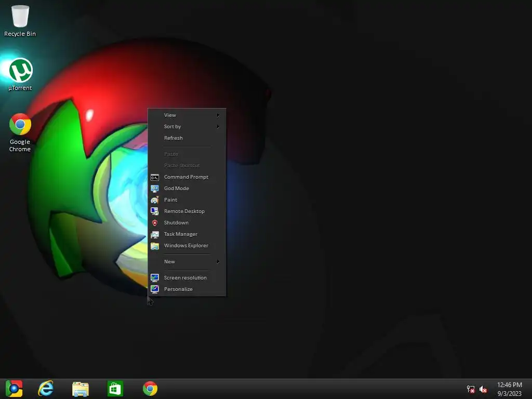Expand the New submenu arrow
The image size is (532, 399).
pos(218,262)
